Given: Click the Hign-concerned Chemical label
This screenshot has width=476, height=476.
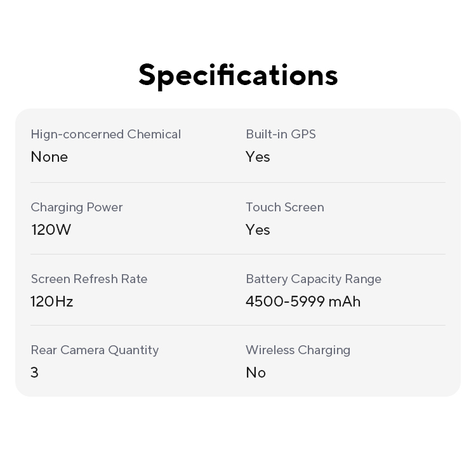Looking at the screenshot, I should tap(106, 134).
